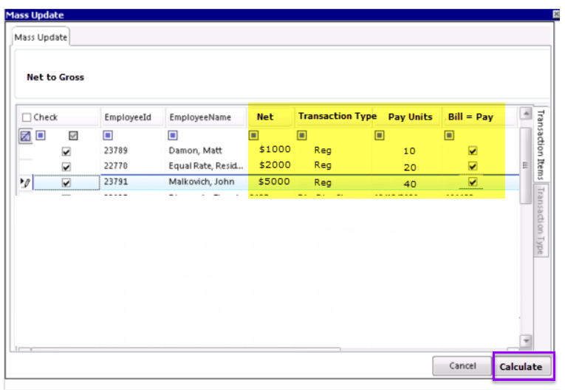
Task: Toggle the filter row Check checkbox
Action: [x=73, y=136]
